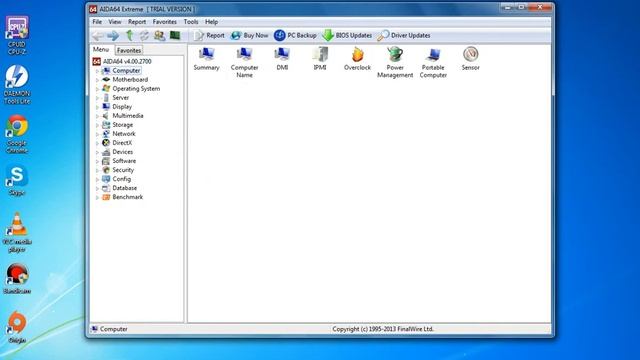Screen dimensions: 640x360
Task: Select Display in the tree
Action: 122,107
